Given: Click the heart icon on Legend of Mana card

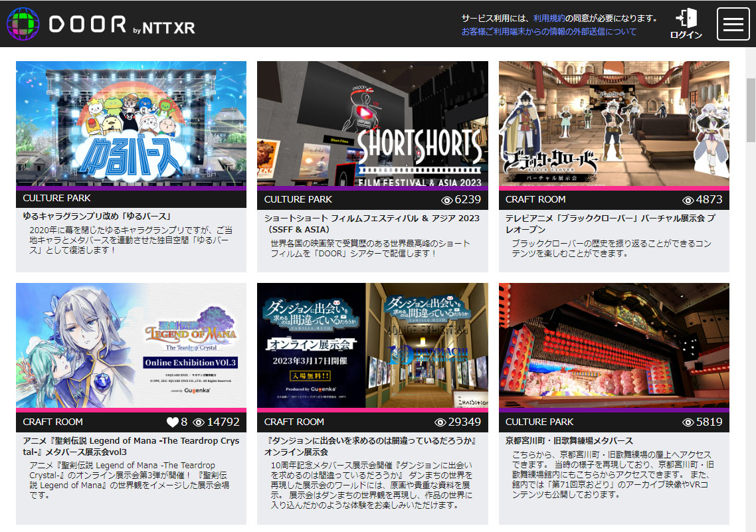Looking at the screenshot, I should [x=173, y=422].
